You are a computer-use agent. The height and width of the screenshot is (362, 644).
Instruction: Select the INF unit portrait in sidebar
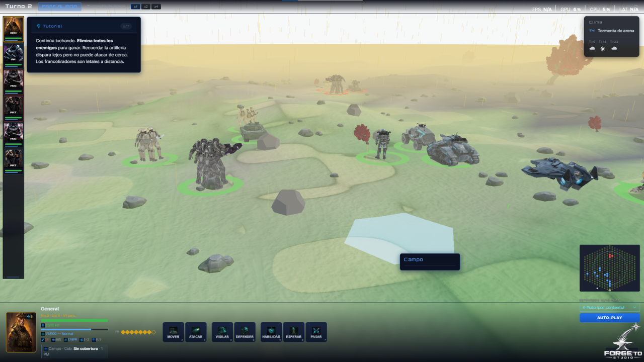[14, 56]
